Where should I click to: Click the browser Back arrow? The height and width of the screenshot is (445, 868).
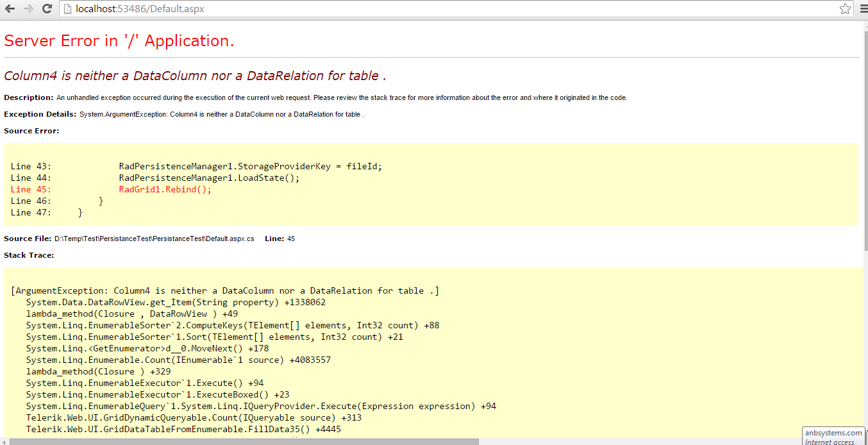(x=10, y=9)
